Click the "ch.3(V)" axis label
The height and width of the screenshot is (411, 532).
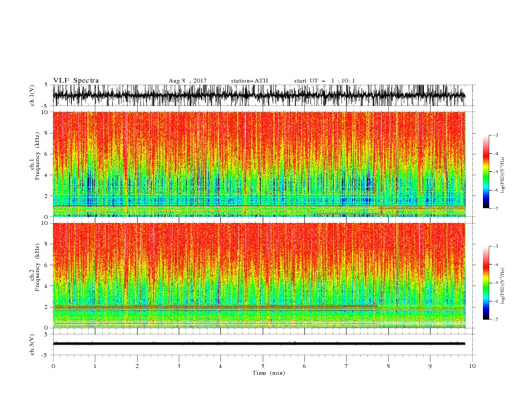32,345
